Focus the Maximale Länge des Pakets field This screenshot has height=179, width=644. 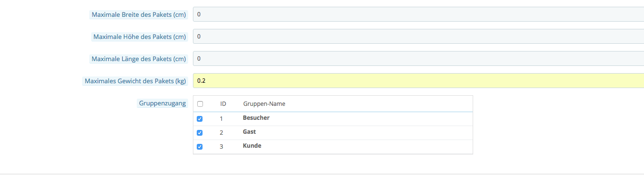(x=418, y=59)
